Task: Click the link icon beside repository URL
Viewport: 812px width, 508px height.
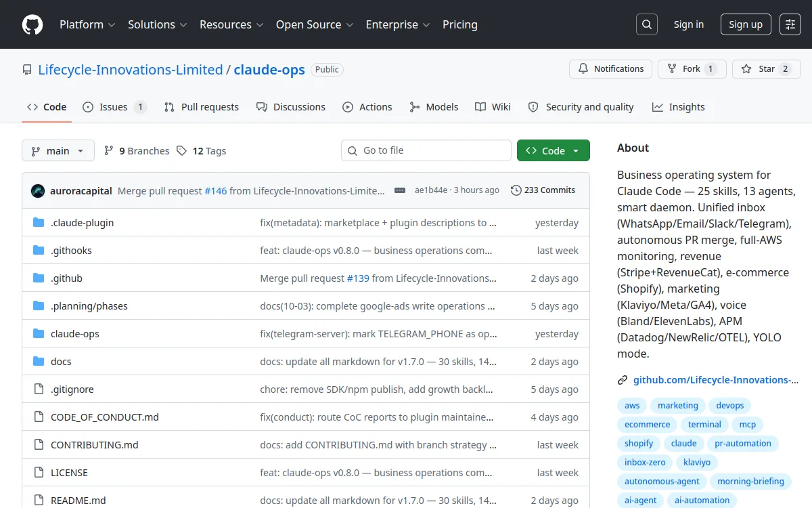Action: click(623, 380)
